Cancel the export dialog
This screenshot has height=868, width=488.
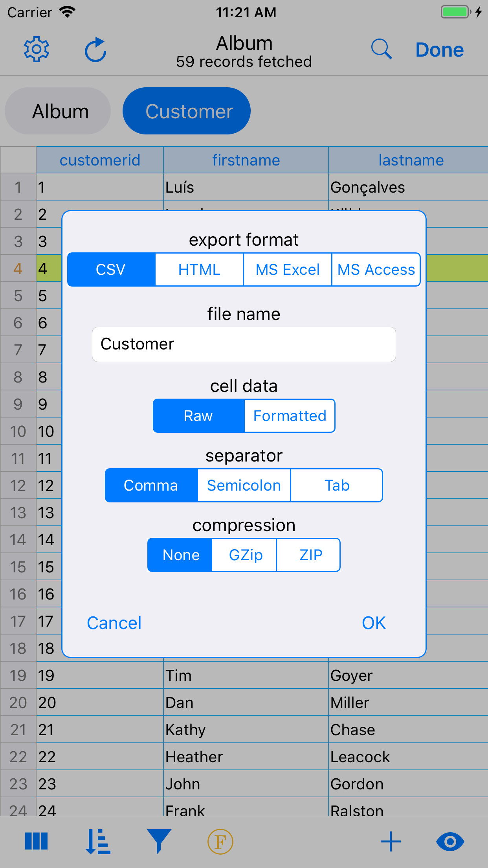click(114, 622)
